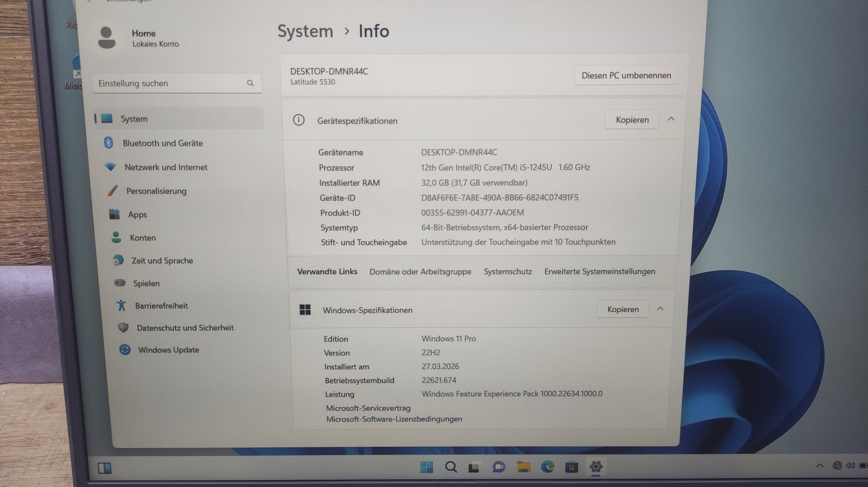The image size is (868, 487).
Task: Click the Settings gear on taskbar
Action: 596,466
